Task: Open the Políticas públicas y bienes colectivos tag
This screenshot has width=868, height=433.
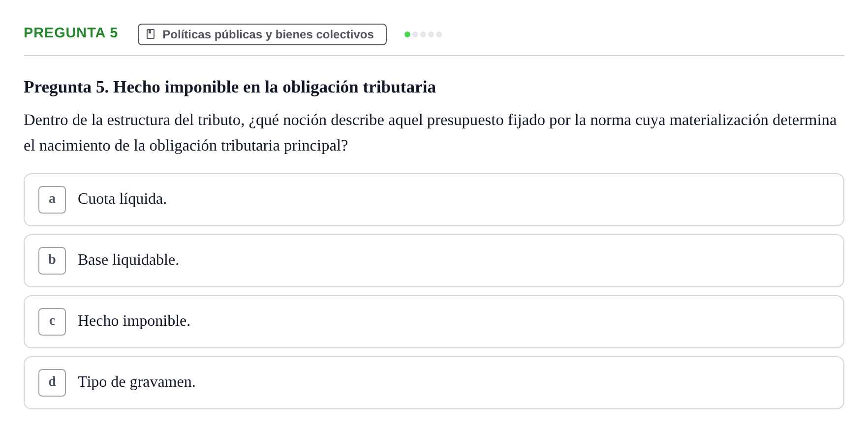Action: pyautogui.click(x=262, y=34)
